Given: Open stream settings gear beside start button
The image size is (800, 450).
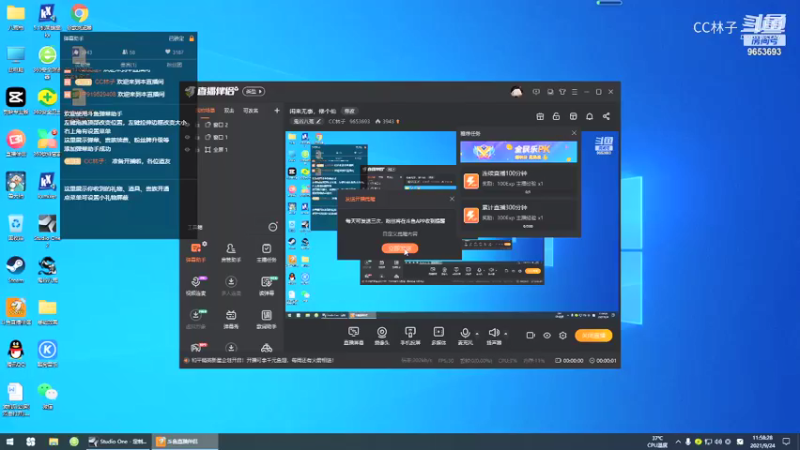Looking at the screenshot, I should [x=563, y=335].
